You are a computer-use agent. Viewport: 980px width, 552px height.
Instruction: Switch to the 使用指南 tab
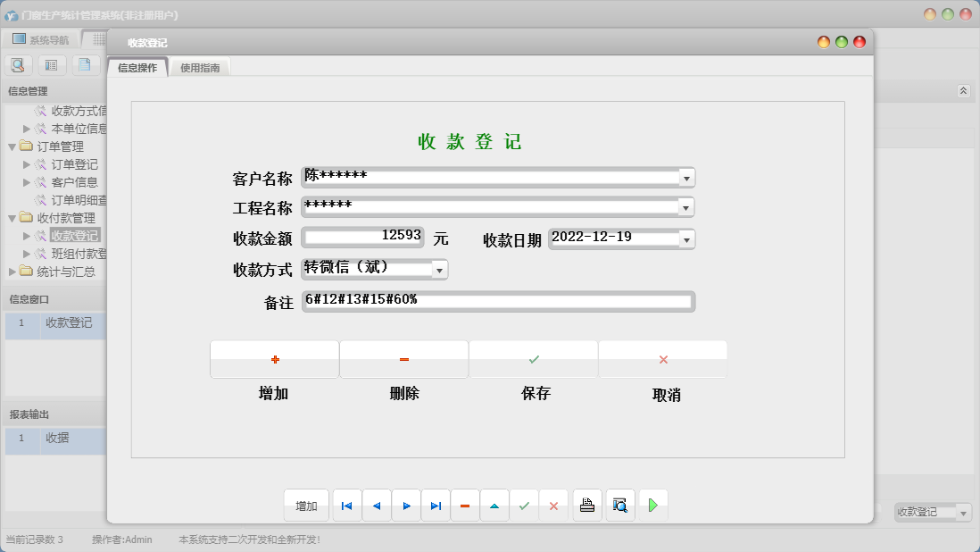click(200, 68)
